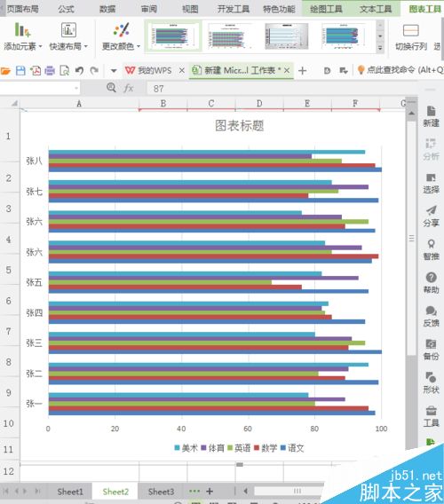Show more sheets via ellipsis button

click(194, 492)
